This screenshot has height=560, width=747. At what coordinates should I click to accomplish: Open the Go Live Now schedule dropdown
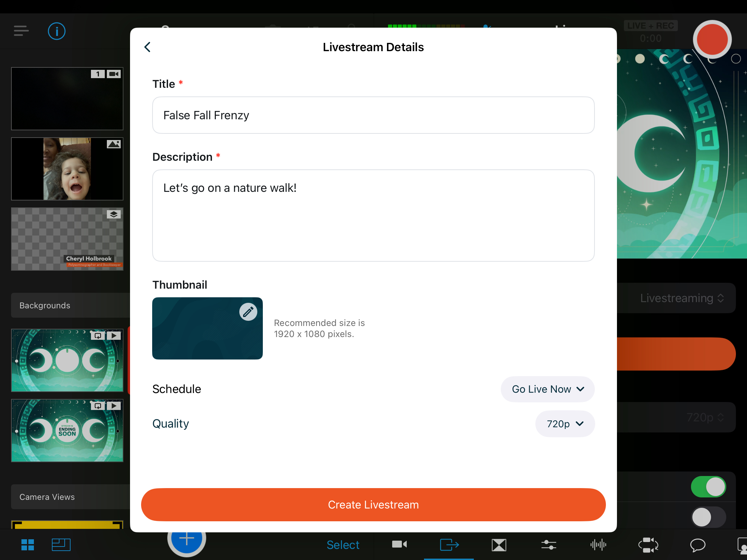click(x=547, y=389)
